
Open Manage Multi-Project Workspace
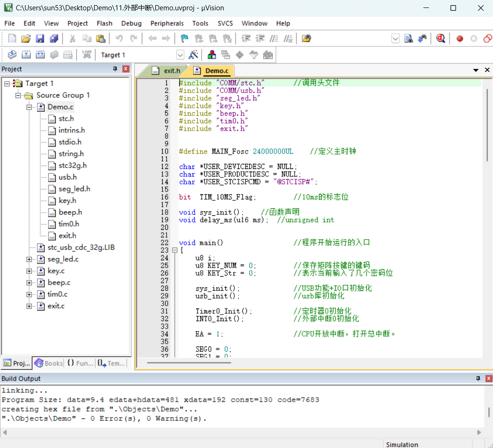[x=225, y=55]
